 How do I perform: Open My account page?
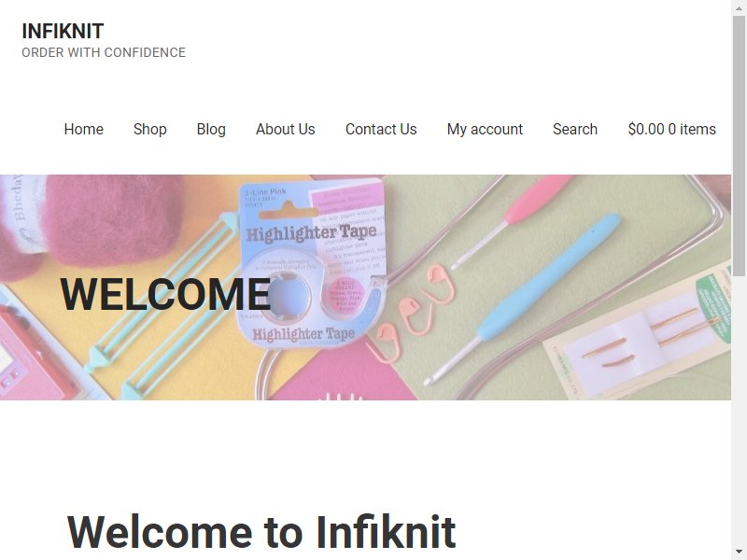tap(485, 129)
